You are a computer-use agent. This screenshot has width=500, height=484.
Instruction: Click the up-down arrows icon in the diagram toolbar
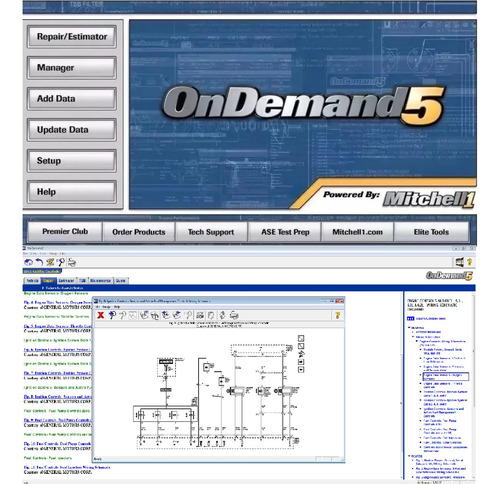pos(222,315)
